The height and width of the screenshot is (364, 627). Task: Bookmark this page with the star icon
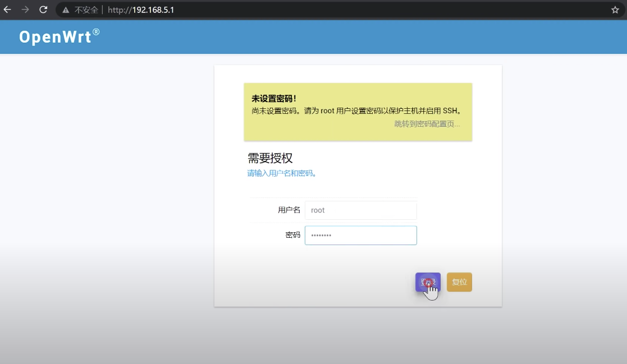[615, 10]
